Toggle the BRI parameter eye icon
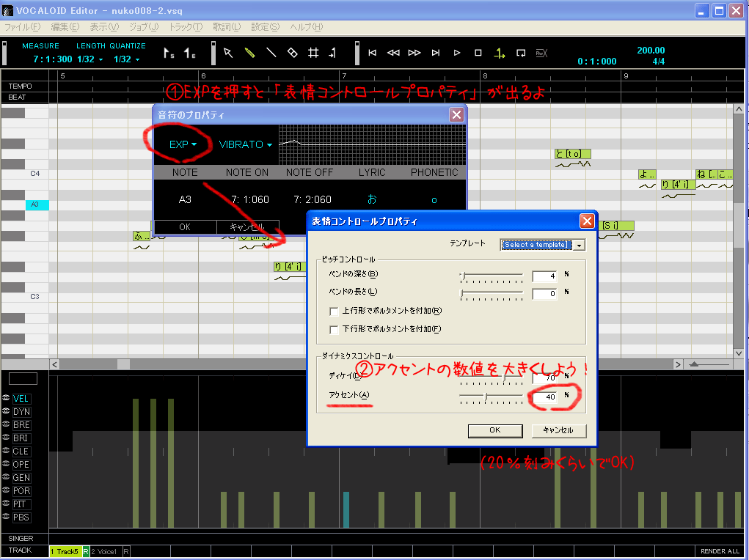Screen dimensions: 749x560 point(6,438)
